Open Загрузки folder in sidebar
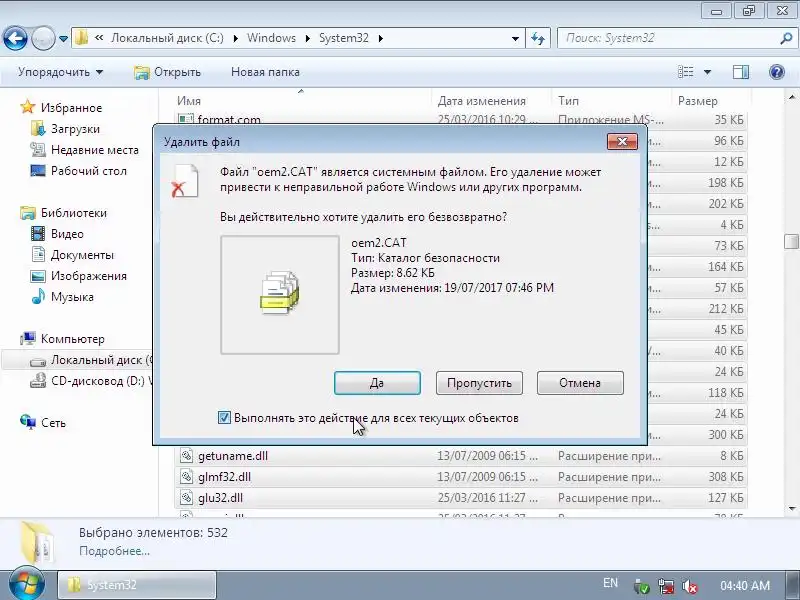This screenshot has width=800, height=600. coord(75,129)
